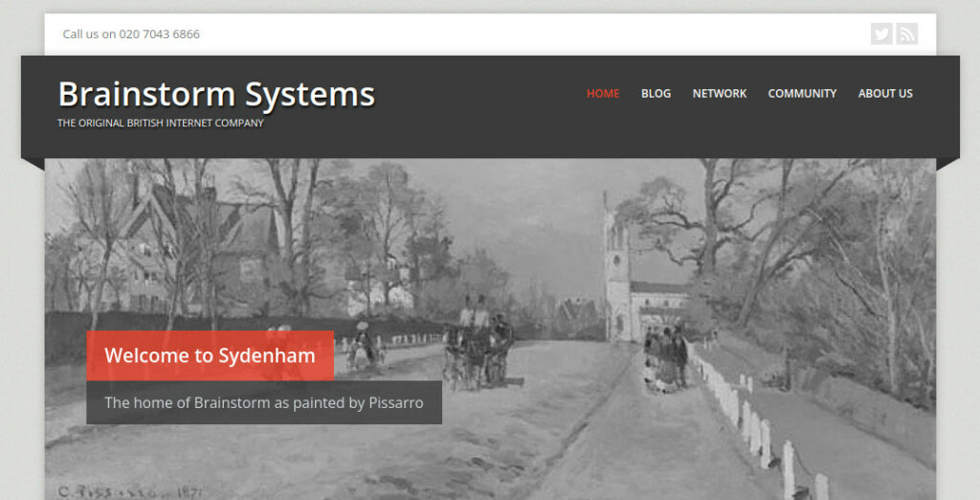Click 'The Original British Internet Company' tagline
Viewport: 980px width, 500px height.
pos(161,124)
